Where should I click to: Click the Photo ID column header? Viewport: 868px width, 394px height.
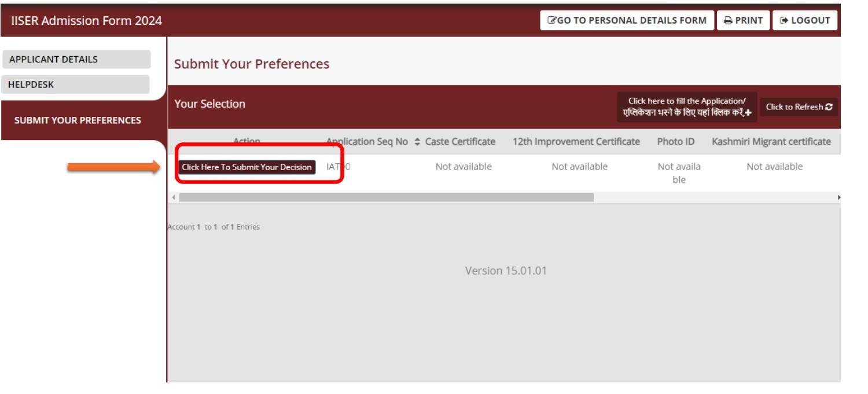coord(675,142)
